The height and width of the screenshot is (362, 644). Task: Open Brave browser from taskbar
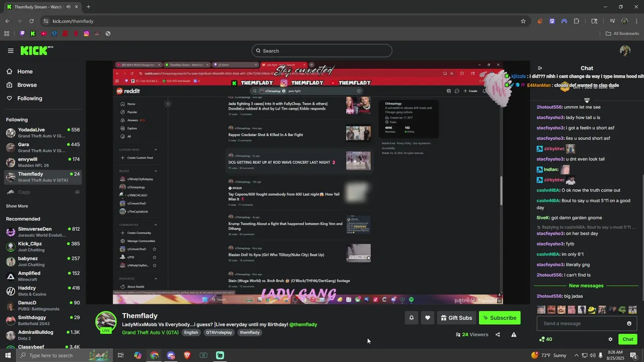pyautogui.click(x=187, y=355)
